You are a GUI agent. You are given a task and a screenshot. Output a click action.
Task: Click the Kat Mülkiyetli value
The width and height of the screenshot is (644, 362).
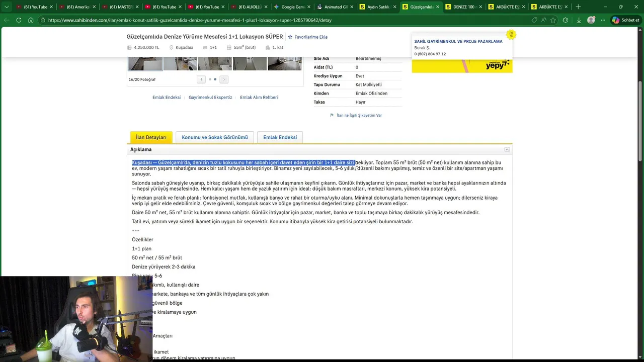[x=368, y=85]
